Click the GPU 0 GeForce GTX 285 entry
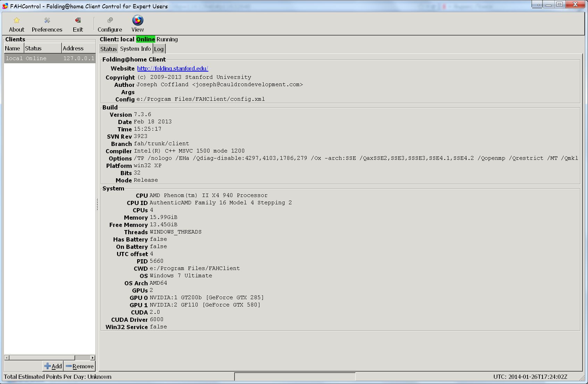Image resolution: width=588 pixels, height=384 pixels. pos(207,297)
